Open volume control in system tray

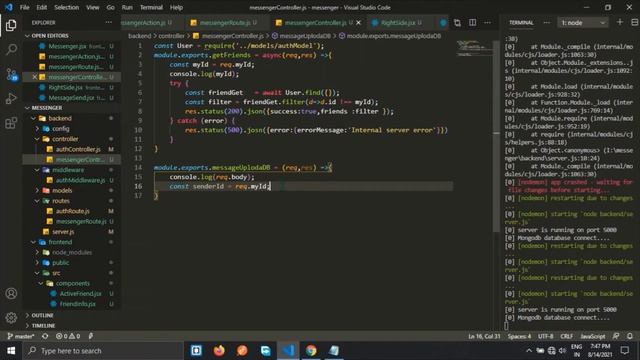click(x=562, y=351)
